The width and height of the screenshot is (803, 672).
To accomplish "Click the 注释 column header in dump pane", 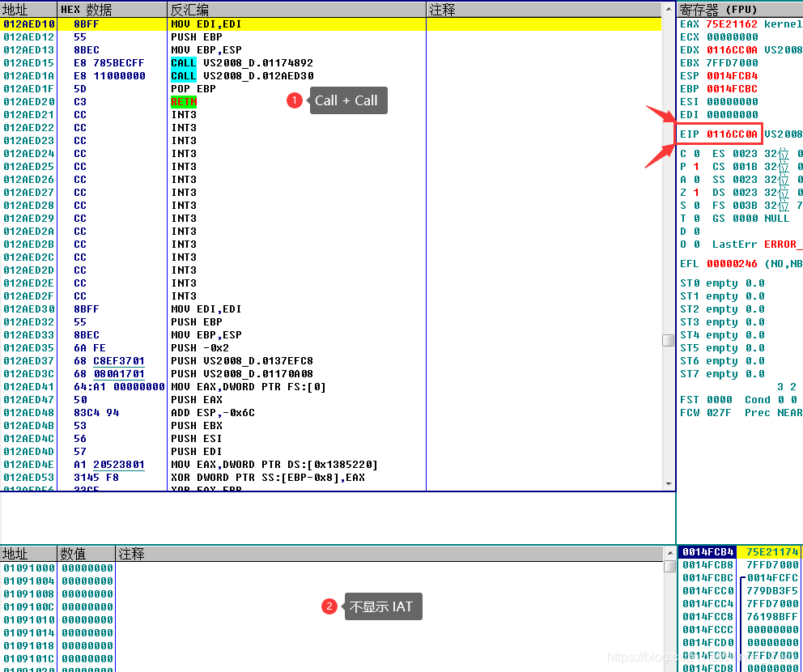I will (389, 554).
